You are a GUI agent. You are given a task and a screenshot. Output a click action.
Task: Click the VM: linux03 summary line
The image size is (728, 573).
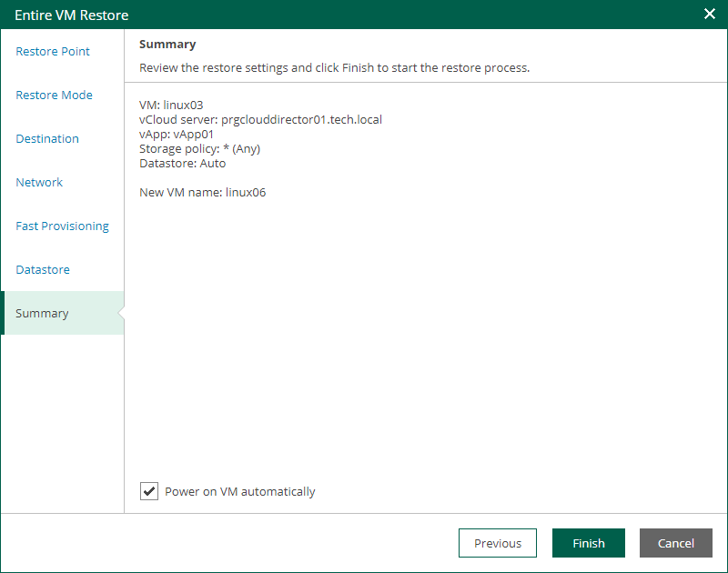tap(171, 105)
